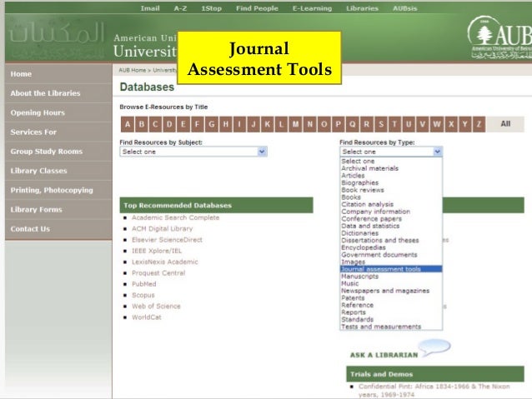
Task: Show All e-resources by title
Action: (x=505, y=124)
